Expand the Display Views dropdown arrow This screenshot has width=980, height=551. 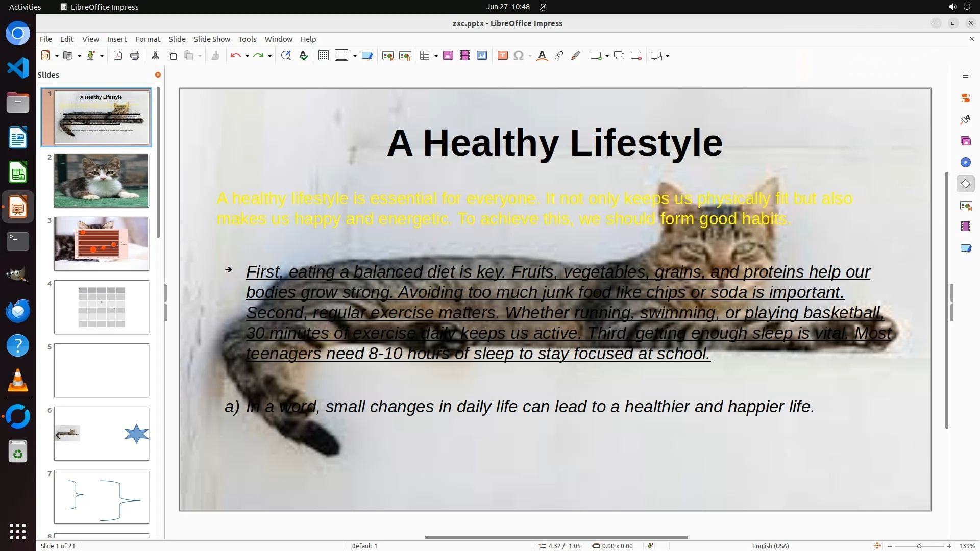point(355,56)
